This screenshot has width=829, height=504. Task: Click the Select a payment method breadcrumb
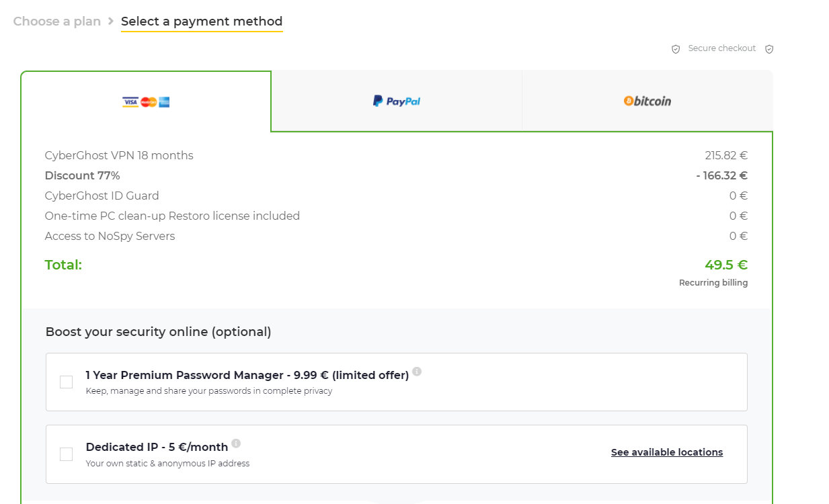202,22
